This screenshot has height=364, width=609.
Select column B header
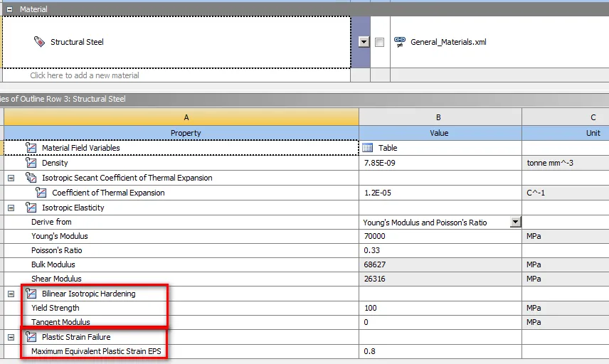click(439, 117)
